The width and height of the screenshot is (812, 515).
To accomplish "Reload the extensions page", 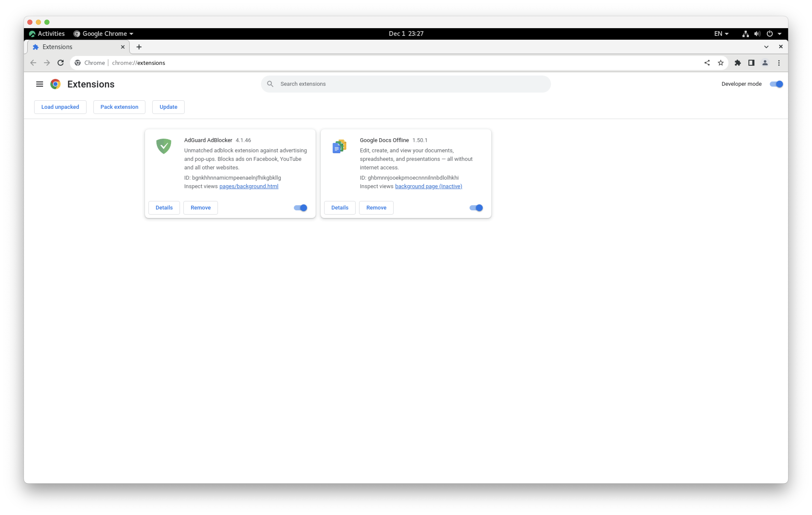I will click(x=61, y=63).
